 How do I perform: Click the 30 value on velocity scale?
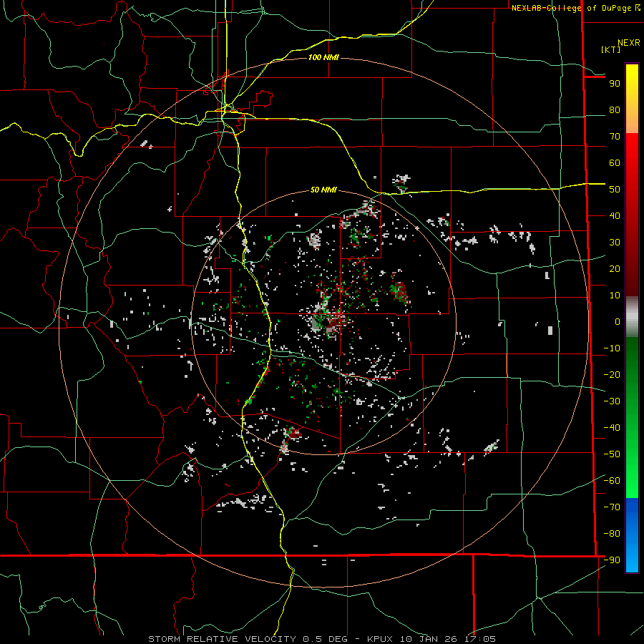615,243
